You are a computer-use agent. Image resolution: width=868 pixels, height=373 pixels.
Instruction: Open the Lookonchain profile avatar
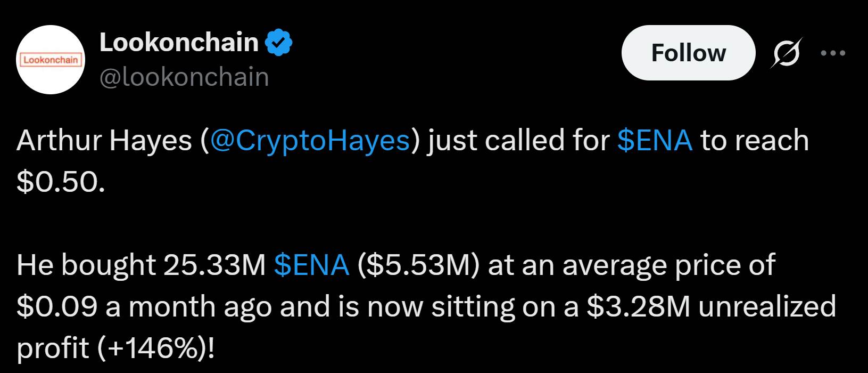51,60
